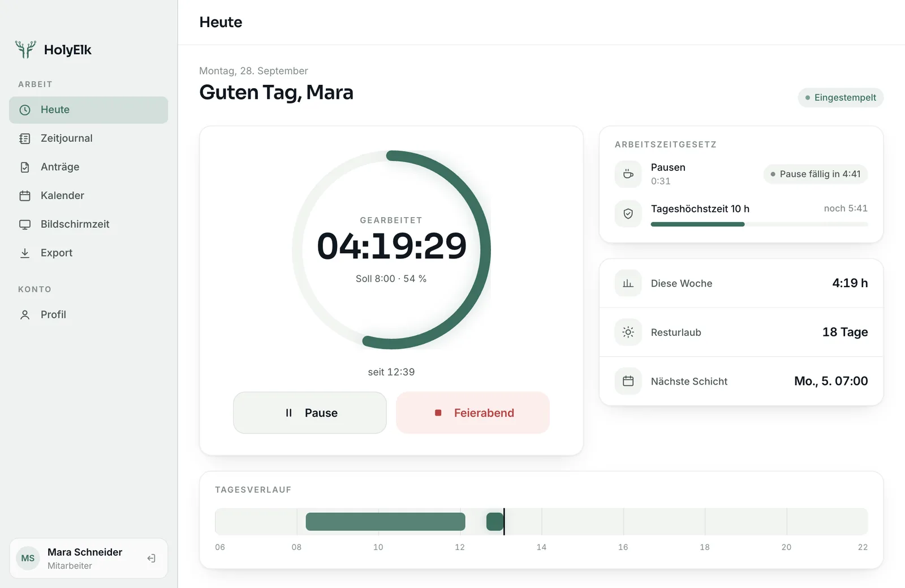Navigate to Bildschirmzeit
Image resolution: width=905 pixels, height=588 pixels.
[88, 224]
